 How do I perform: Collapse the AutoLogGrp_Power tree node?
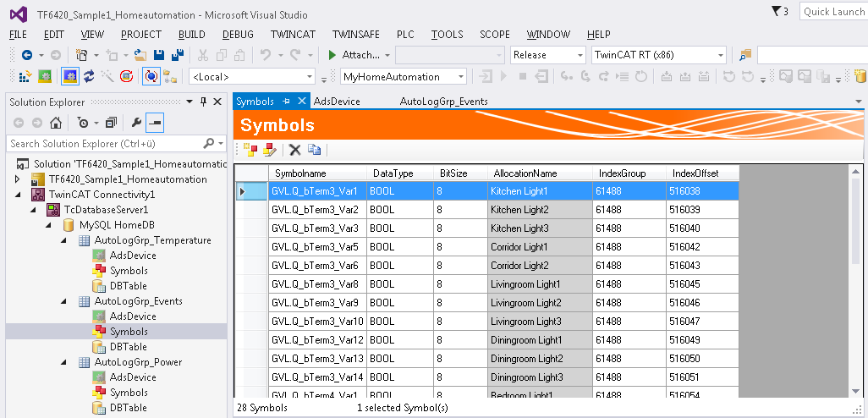(x=63, y=362)
